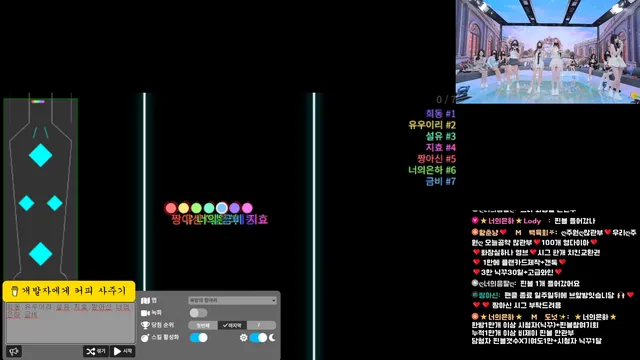Click the map icon beside 맵
Viewport: 640px width, 360px height.
pyautogui.click(x=145, y=300)
